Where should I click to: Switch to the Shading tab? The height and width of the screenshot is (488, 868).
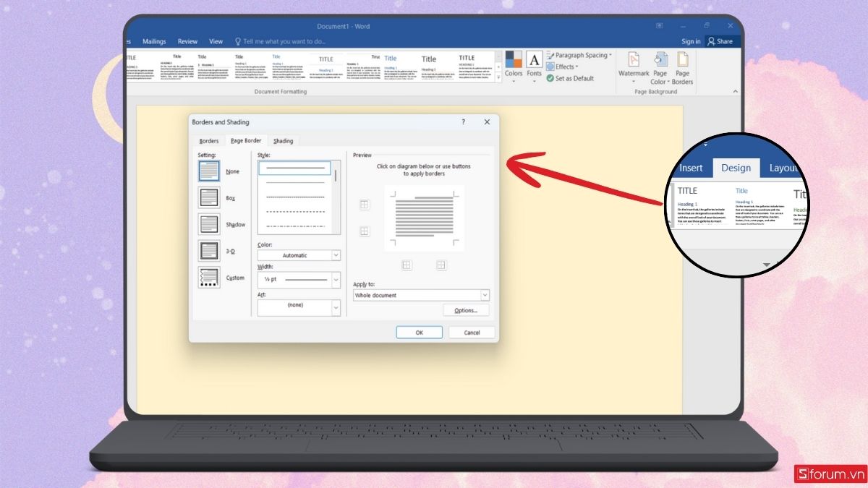tap(283, 141)
